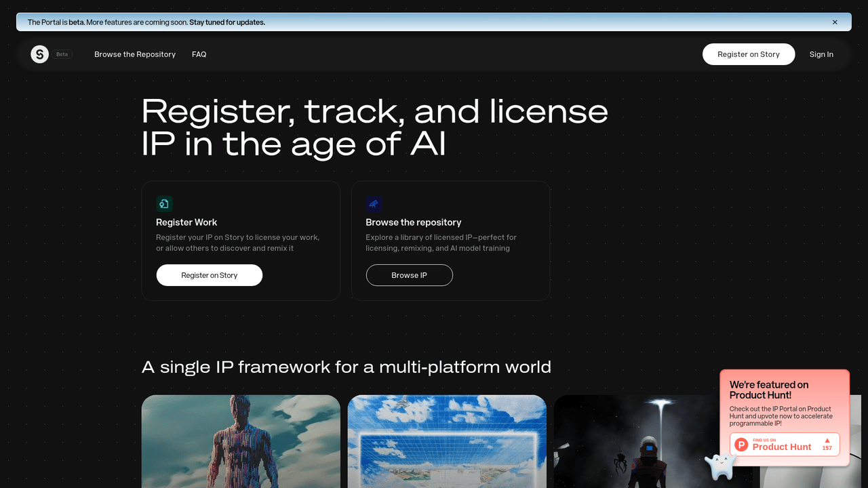Click the Register Work card title
868x488 pixels.
(x=186, y=222)
